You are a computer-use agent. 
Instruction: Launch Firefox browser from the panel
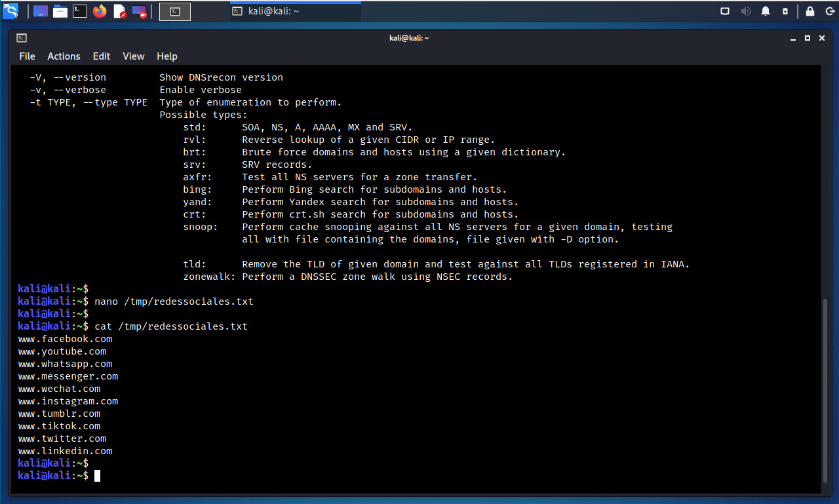100,11
